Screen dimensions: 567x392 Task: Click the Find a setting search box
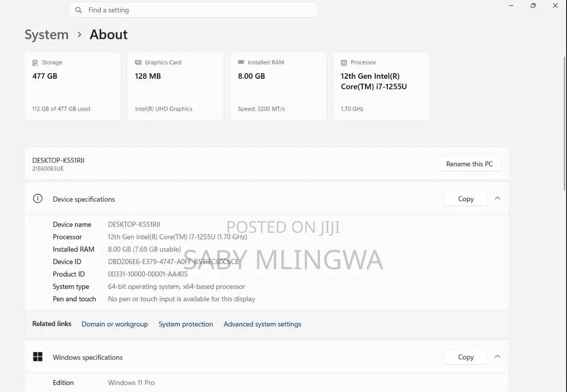194,10
